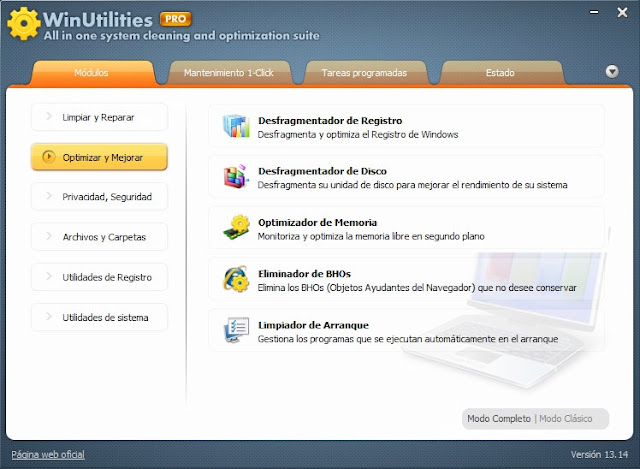Minimize the WinUtilities window

(x=594, y=13)
